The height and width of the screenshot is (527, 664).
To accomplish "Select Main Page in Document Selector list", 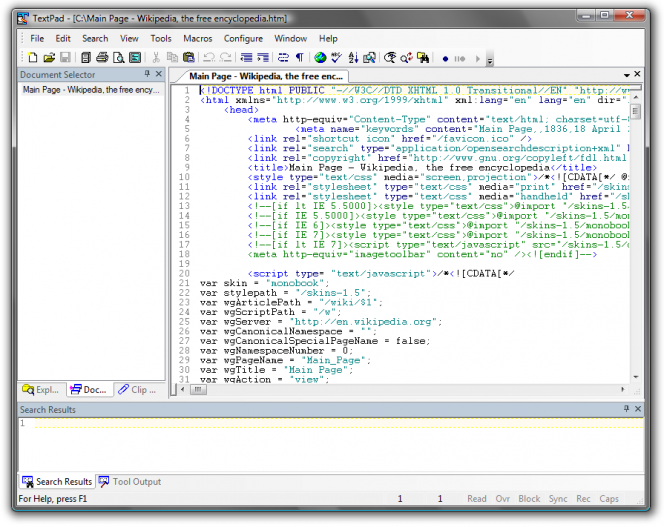I will click(90, 90).
